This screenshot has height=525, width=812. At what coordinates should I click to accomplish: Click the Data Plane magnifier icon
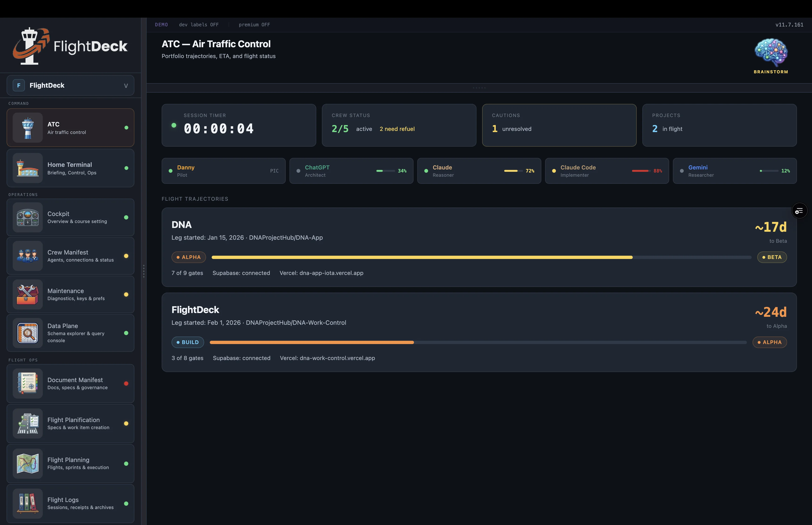point(27,333)
